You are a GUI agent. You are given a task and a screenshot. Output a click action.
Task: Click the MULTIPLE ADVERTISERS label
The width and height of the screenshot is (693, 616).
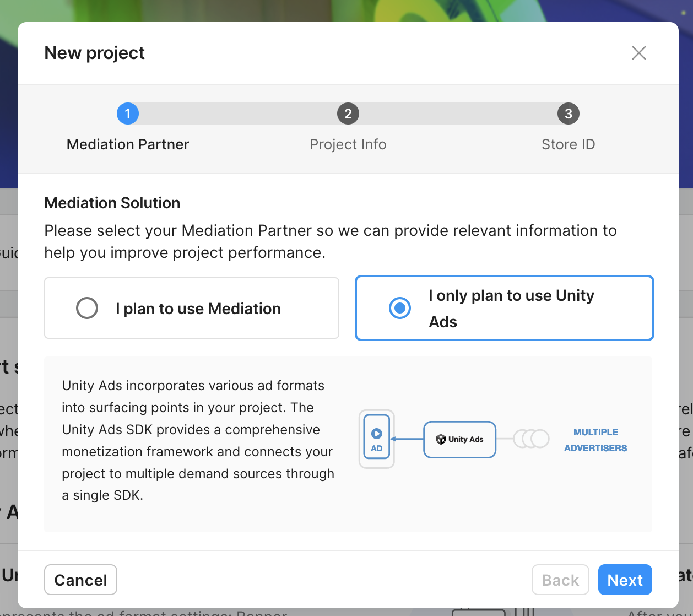coord(595,440)
